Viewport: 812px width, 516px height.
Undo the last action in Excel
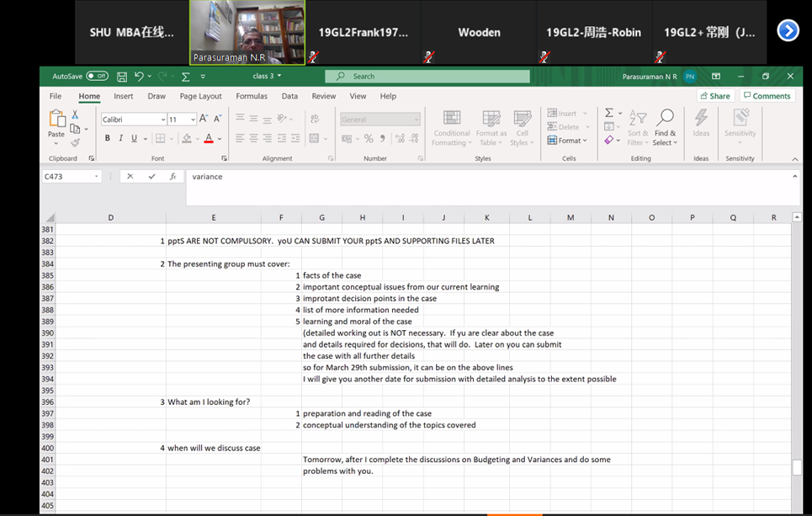click(139, 76)
